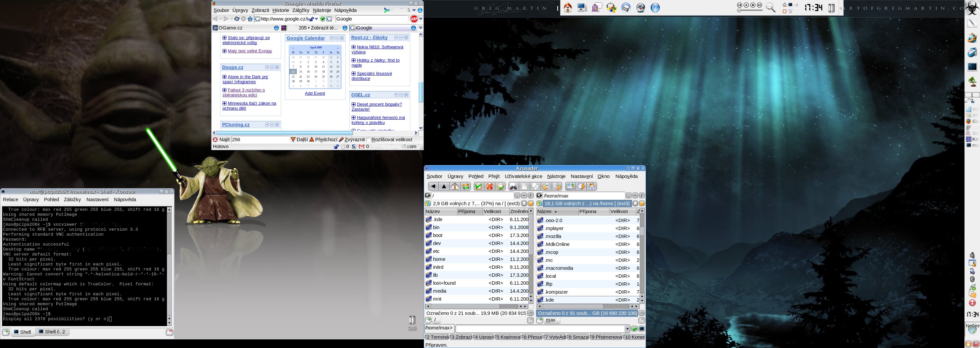Click 'Add Event' link in Google Calendar
The width and height of the screenshot is (980, 348).
pos(315,93)
